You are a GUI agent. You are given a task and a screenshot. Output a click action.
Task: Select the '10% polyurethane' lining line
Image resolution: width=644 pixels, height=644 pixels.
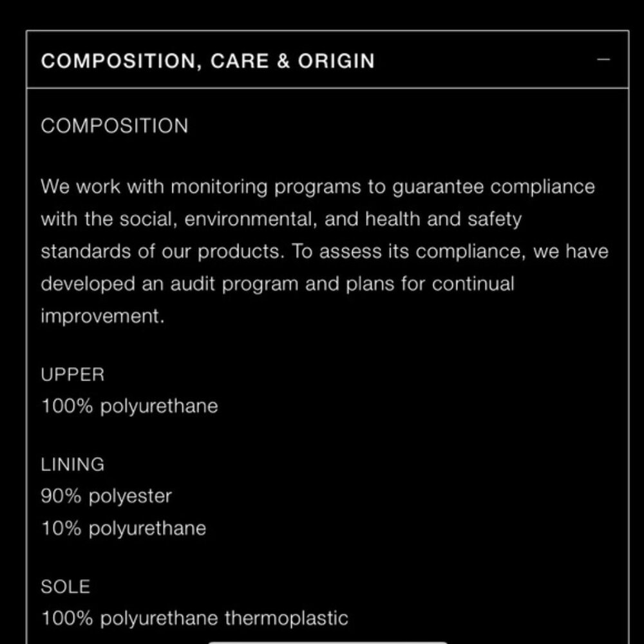click(x=124, y=528)
